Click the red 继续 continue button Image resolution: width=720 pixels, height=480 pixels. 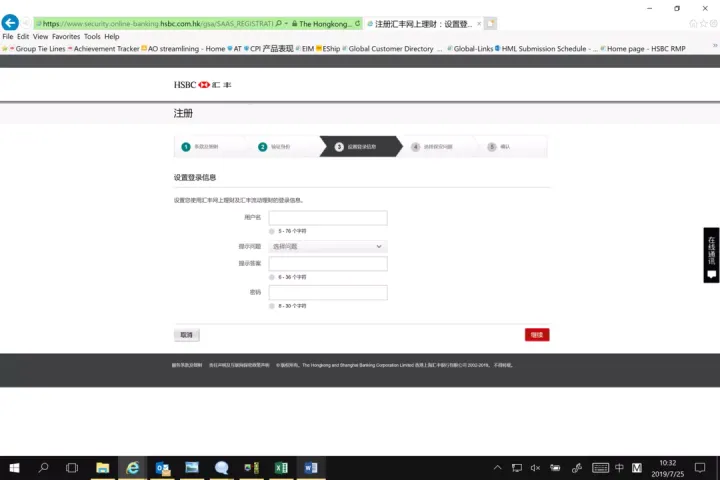click(x=537, y=335)
